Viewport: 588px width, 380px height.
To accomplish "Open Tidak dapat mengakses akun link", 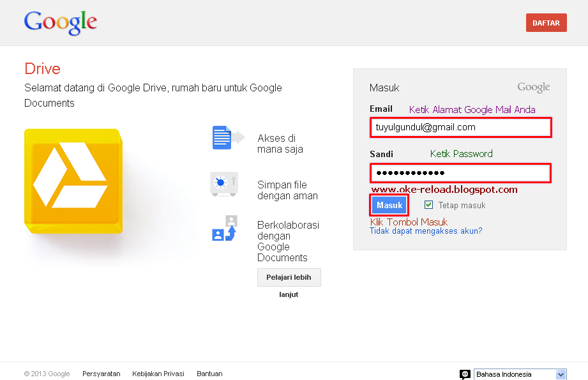I will click(x=426, y=231).
